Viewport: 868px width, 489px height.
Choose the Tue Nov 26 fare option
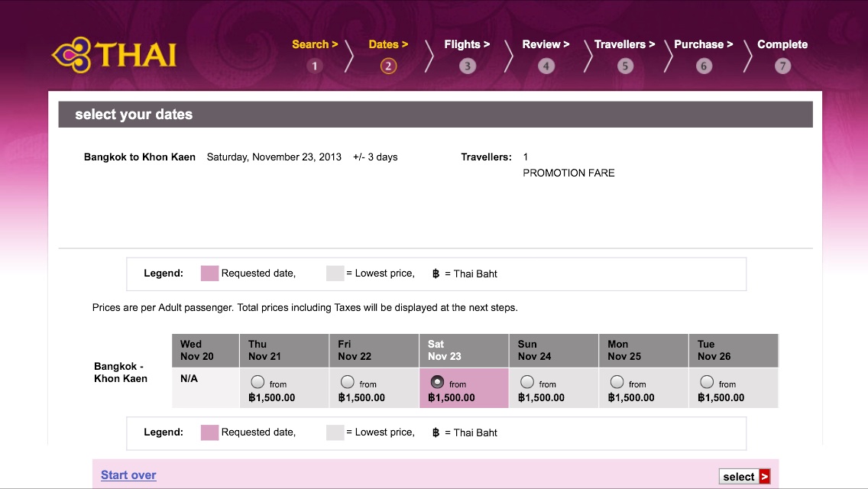[x=707, y=382]
